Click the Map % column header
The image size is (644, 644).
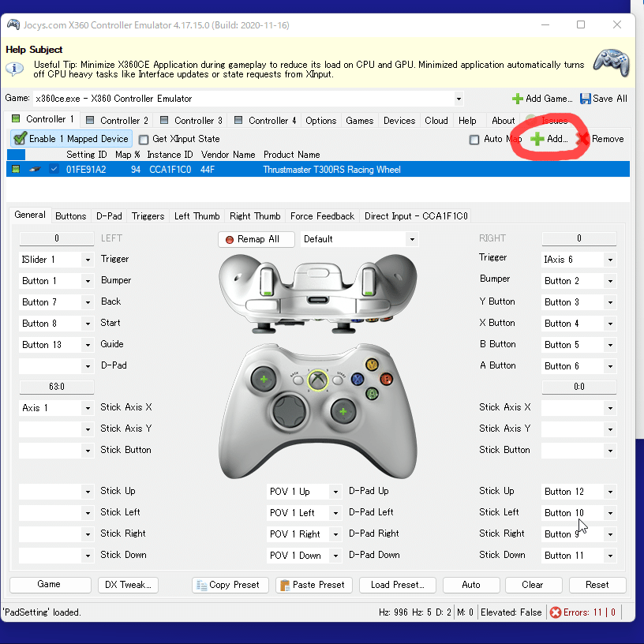(x=128, y=155)
